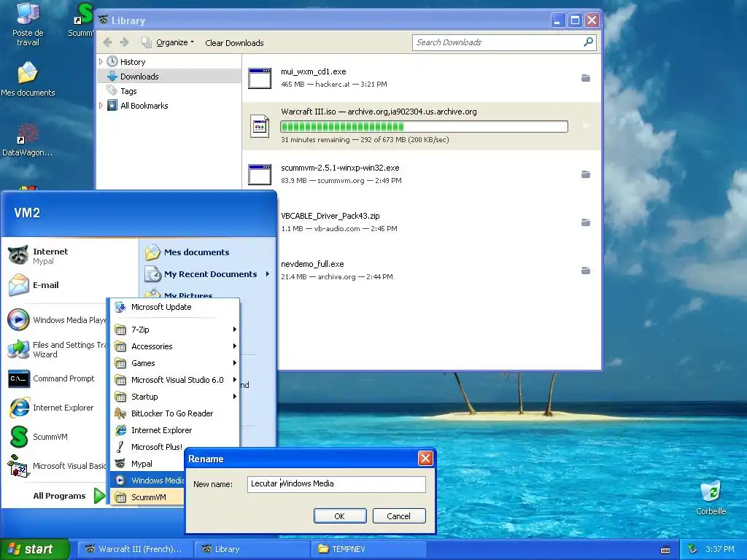Open containing folder for scummvm-2.5.1-winxp-win32.exe
The width and height of the screenshot is (747, 560).
coord(586,174)
